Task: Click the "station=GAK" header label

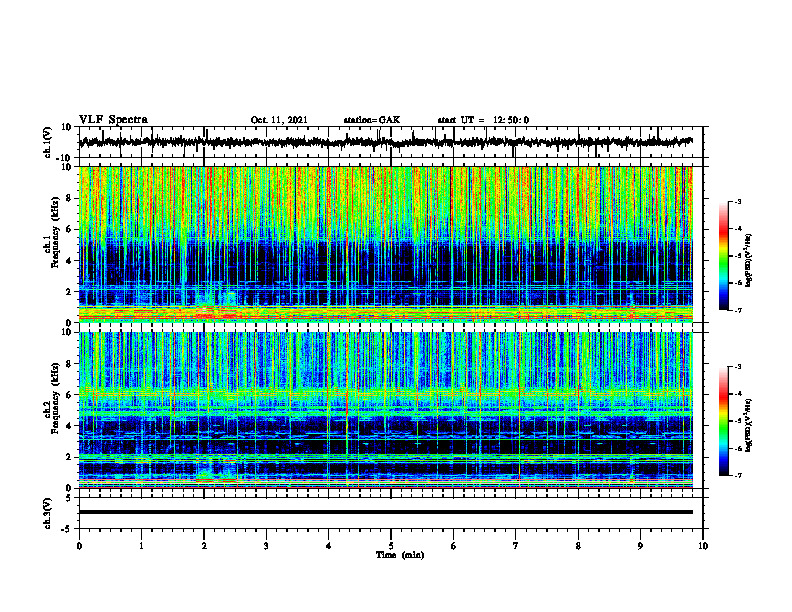Action: pyautogui.click(x=372, y=120)
